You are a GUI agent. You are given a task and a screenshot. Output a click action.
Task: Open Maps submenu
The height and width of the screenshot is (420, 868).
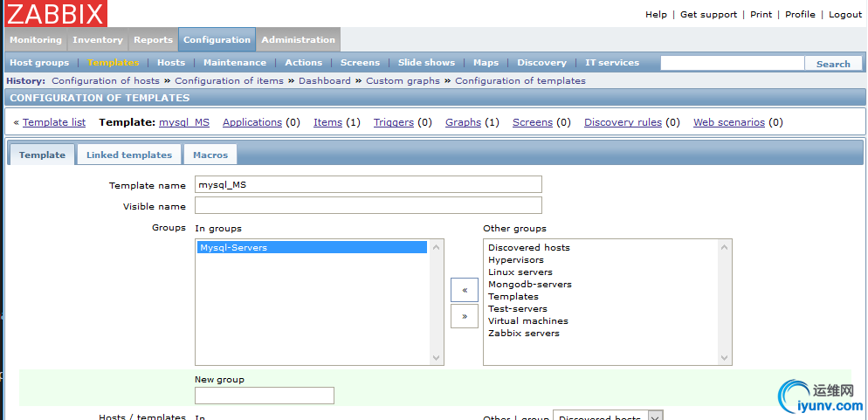(486, 63)
